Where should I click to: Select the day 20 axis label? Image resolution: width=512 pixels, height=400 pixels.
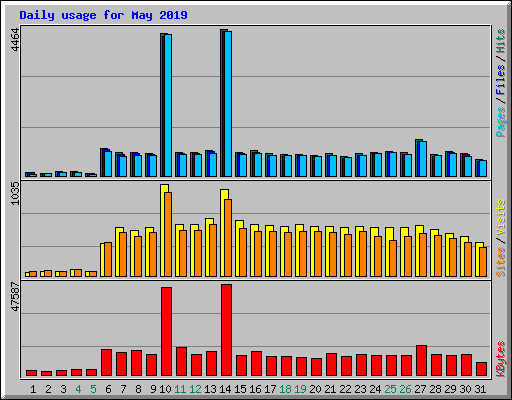[x=315, y=389]
